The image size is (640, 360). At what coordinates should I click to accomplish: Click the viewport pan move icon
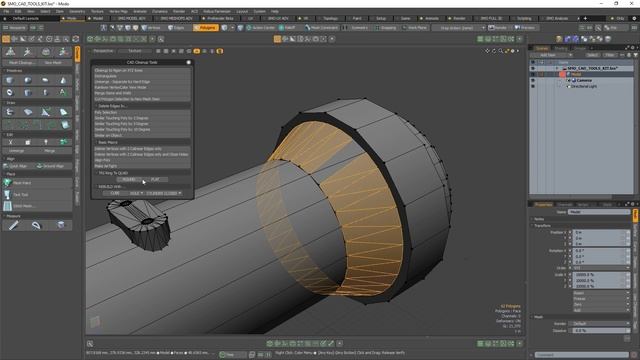pos(487,51)
